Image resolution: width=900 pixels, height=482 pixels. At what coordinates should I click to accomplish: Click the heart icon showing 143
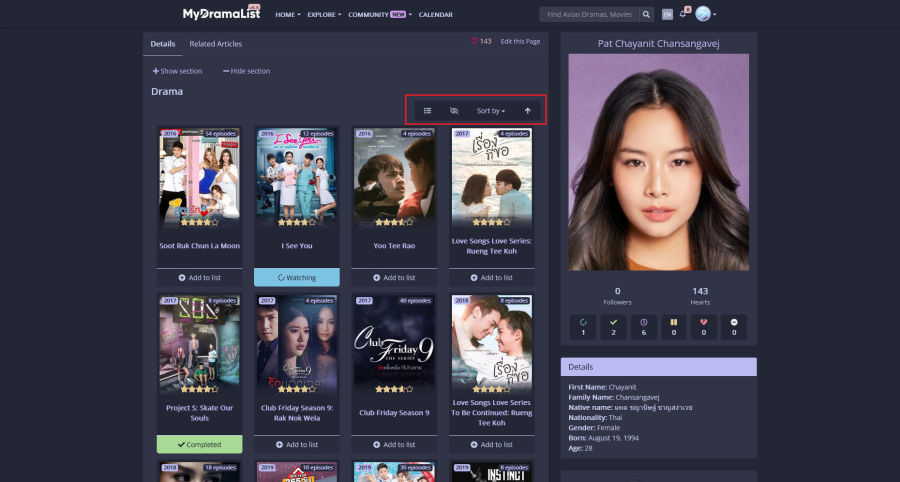click(475, 42)
